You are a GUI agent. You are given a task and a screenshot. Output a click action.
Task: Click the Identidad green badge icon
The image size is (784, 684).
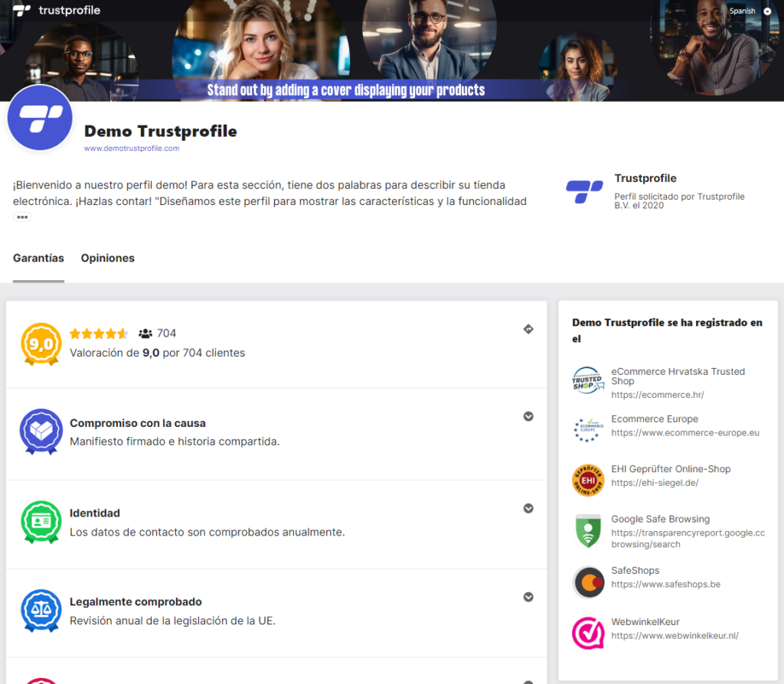coord(41,522)
